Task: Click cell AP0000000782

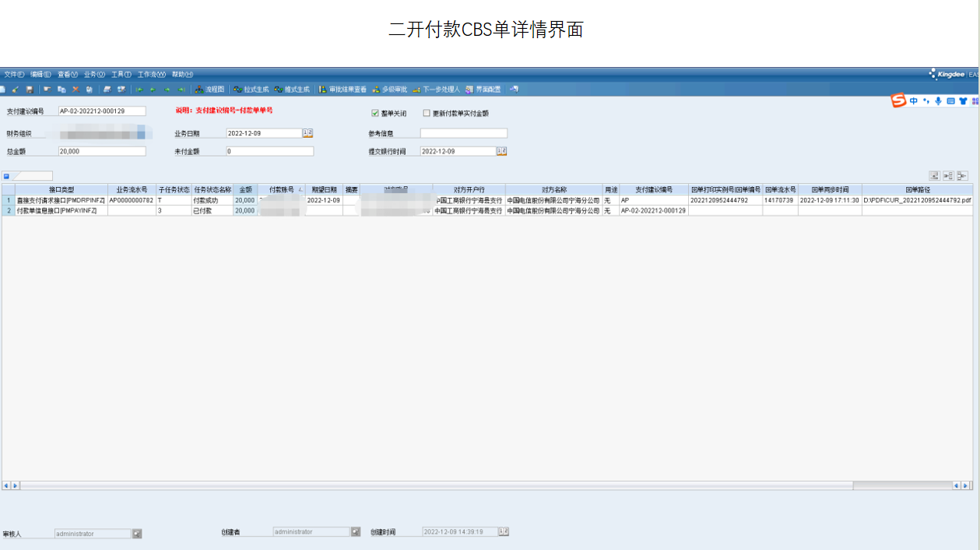Action: [x=132, y=200]
